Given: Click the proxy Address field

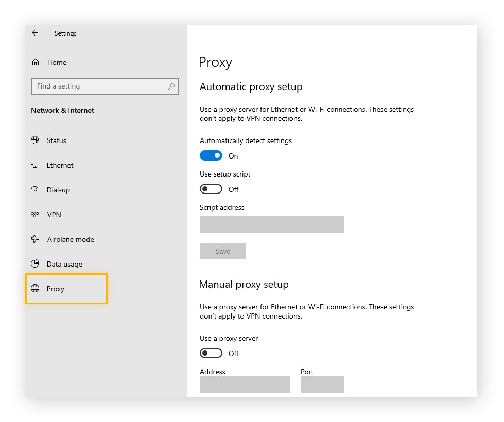Looking at the screenshot, I should (x=245, y=384).
